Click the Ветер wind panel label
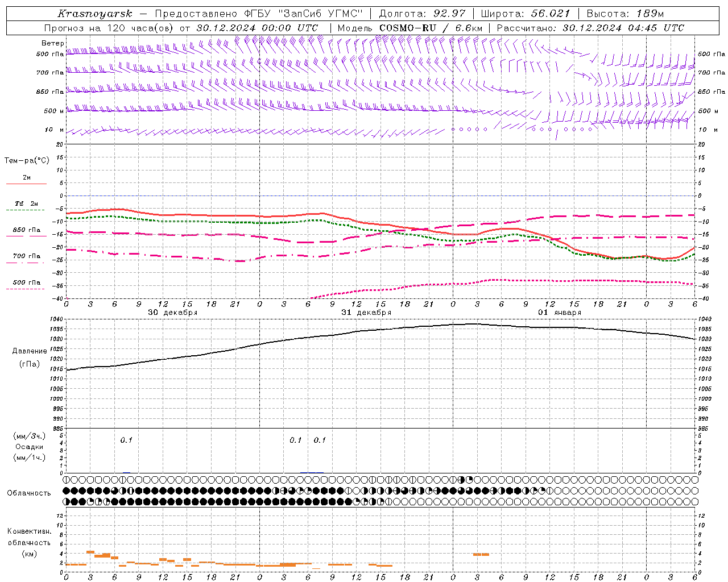This screenshot has width=728, height=582. tap(53, 43)
